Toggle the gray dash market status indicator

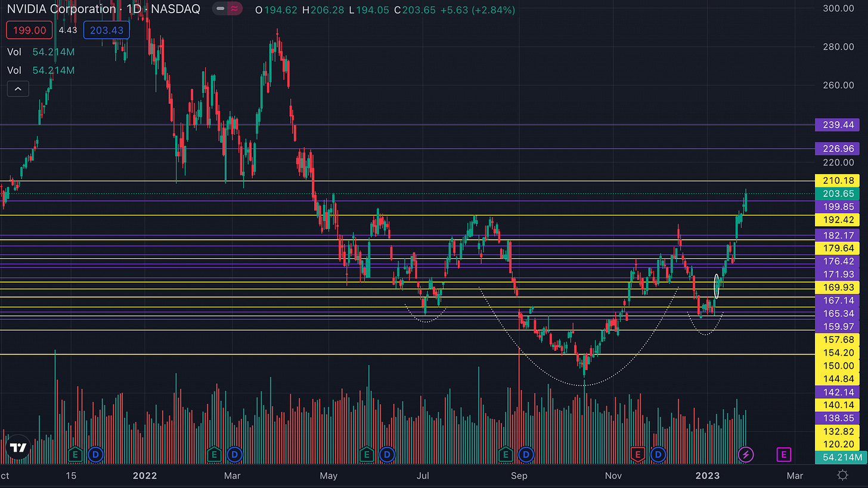221,10
